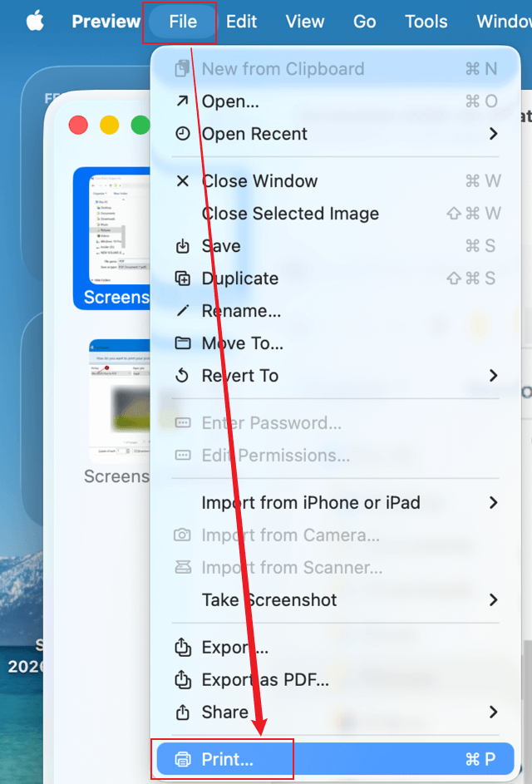This screenshot has width=532, height=784.
Task: Expand the Open Recent submenu
Action: tap(336, 134)
